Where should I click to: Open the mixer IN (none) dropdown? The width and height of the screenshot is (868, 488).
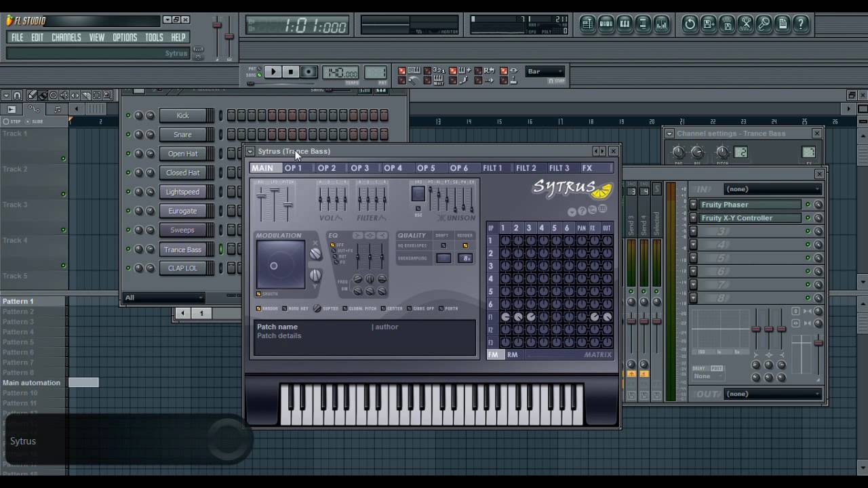[x=772, y=189]
